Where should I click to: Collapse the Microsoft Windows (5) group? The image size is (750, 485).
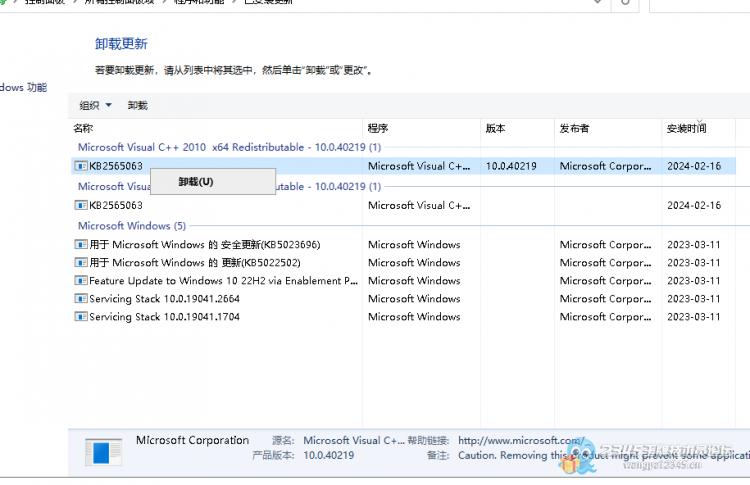132,225
